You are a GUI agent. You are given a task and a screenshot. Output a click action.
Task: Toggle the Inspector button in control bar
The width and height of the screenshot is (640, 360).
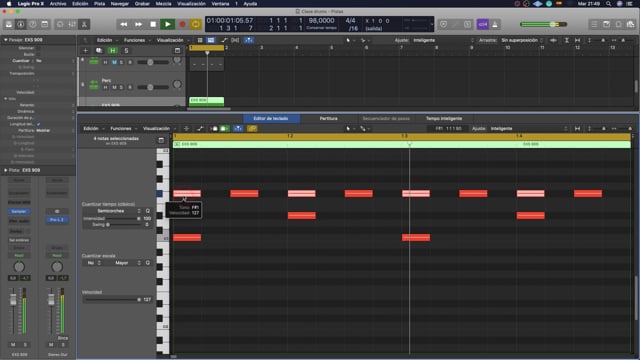[x=20, y=24]
